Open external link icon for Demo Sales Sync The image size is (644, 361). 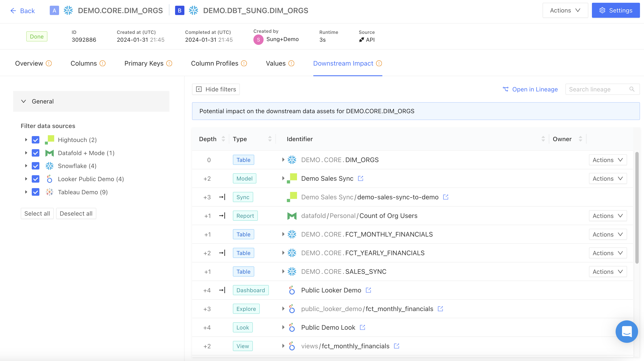coord(361,178)
